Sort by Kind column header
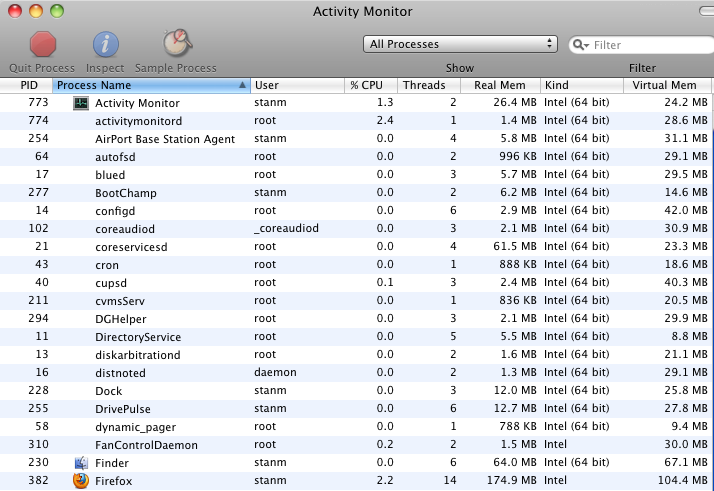Screen dimensions: 714x491 coord(582,85)
